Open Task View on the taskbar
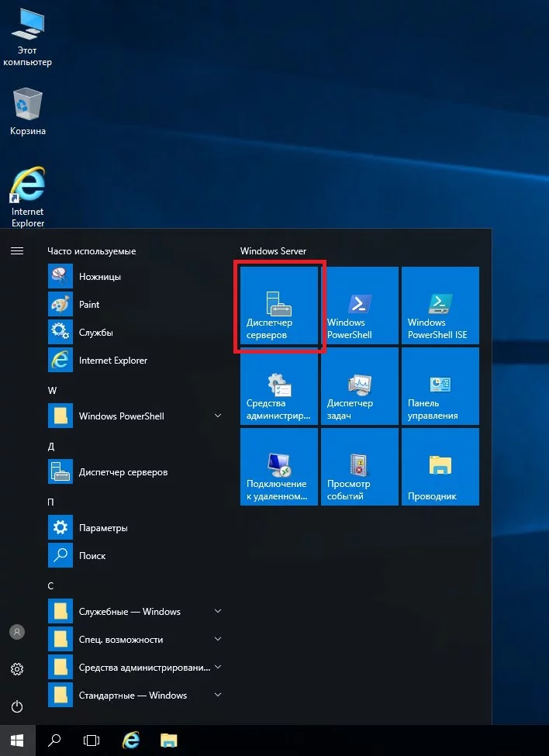The width and height of the screenshot is (549, 756). (91, 740)
